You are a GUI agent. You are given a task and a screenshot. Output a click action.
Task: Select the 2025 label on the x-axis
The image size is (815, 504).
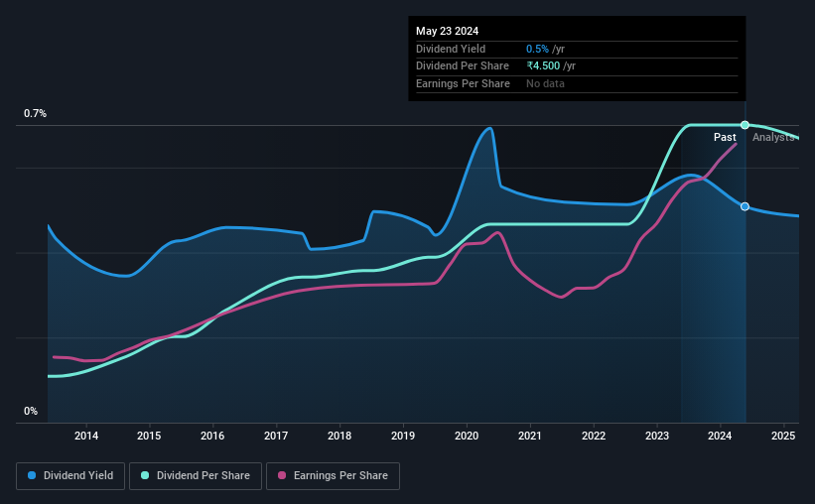783,436
